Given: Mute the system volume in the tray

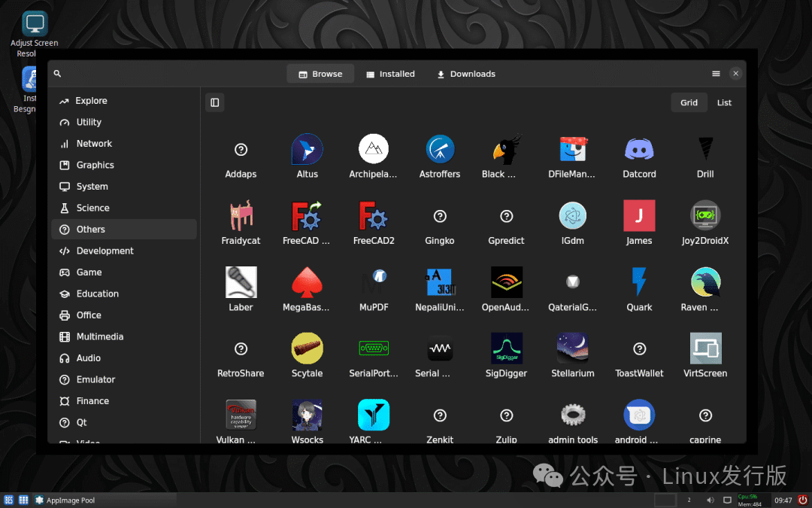Looking at the screenshot, I should (710, 499).
